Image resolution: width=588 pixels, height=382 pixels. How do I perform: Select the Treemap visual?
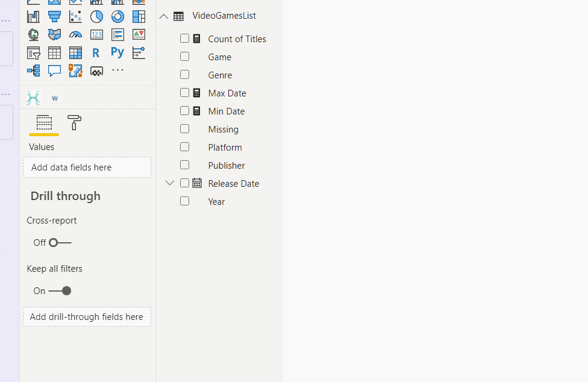coord(139,16)
